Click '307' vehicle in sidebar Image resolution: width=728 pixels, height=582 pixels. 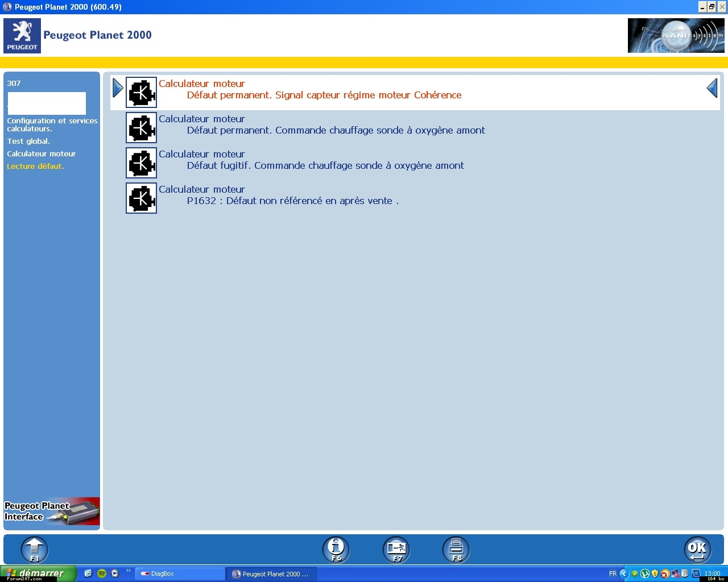pyautogui.click(x=14, y=83)
